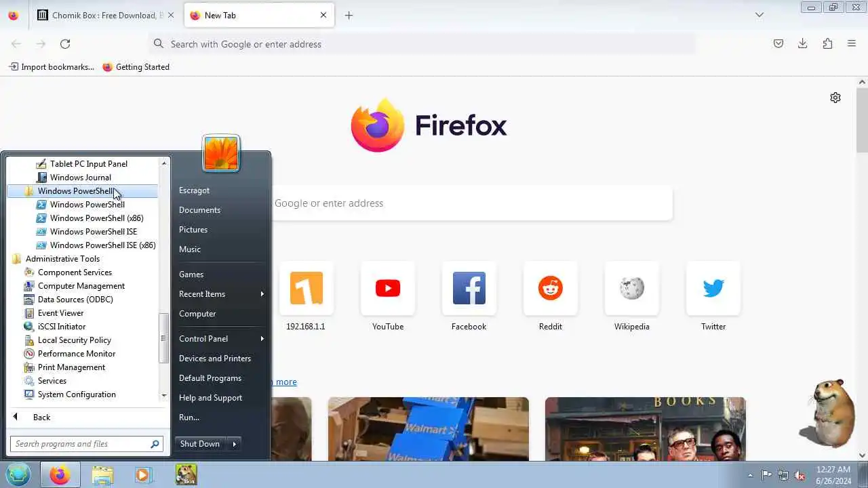Click the programs list scroll down arrow
868x488 pixels.
click(163, 395)
